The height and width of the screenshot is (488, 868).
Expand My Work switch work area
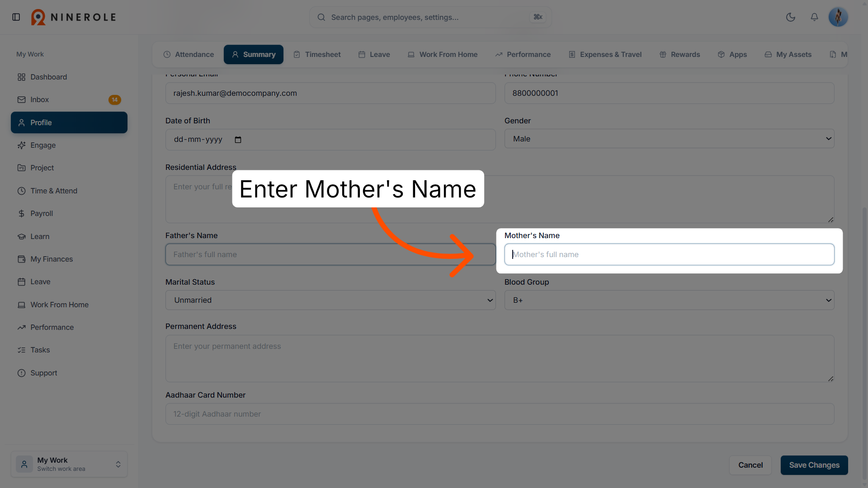point(69,464)
